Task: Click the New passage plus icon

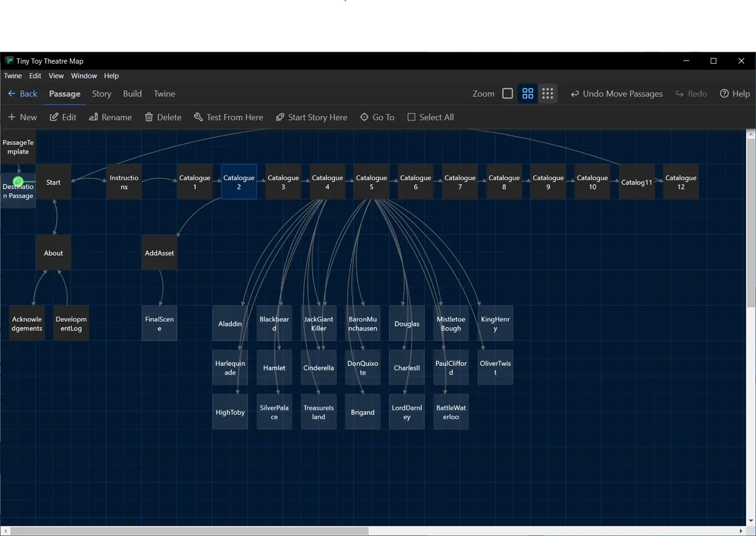Action: 11,117
